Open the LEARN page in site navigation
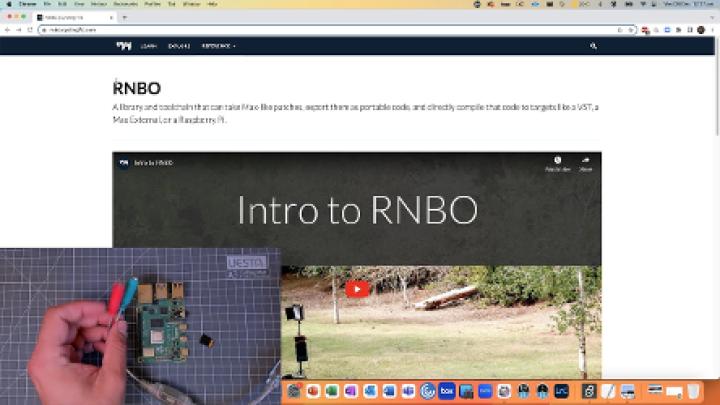The height and width of the screenshot is (405, 720). click(148, 46)
